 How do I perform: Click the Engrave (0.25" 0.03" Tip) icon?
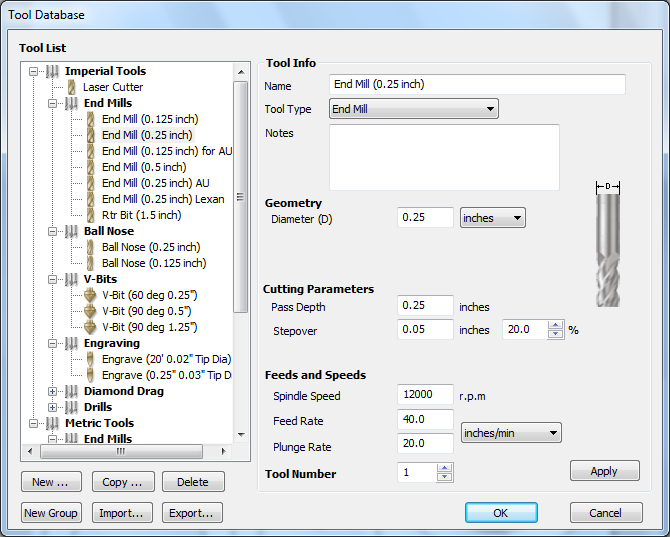point(90,375)
